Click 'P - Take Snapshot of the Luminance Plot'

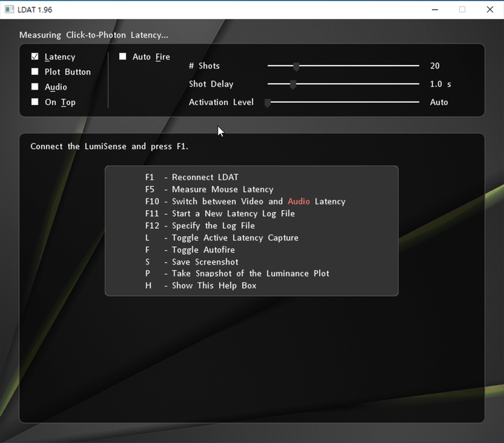point(237,274)
